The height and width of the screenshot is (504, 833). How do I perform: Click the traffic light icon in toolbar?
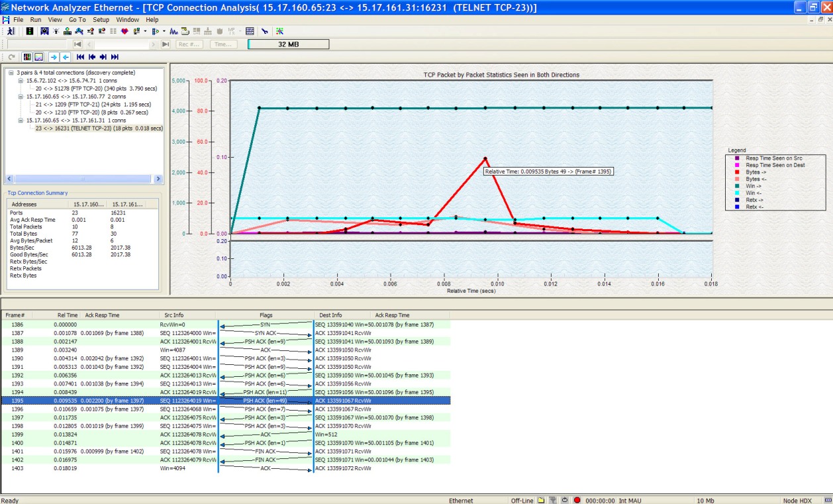30,31
